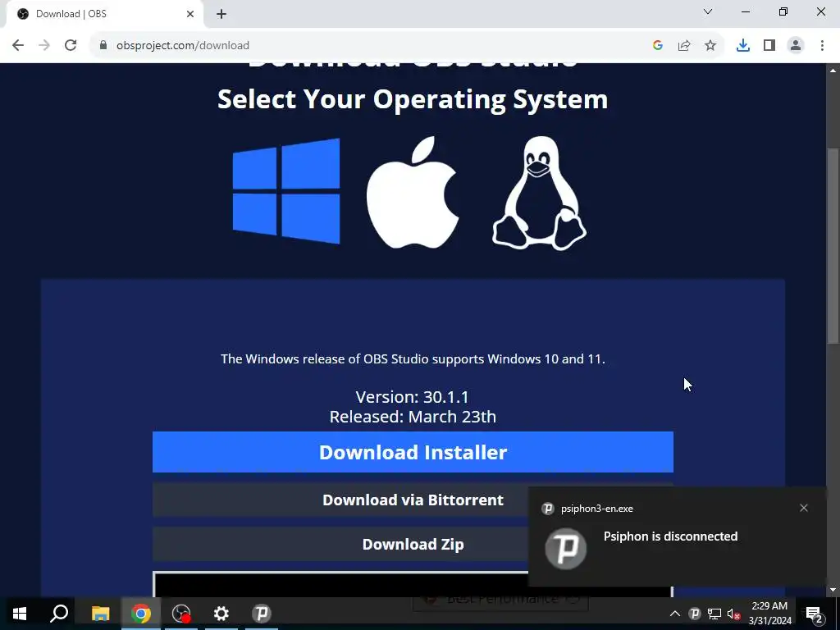
Task: Click the Version: 30.1.1 text
Action: click(413, 397)
